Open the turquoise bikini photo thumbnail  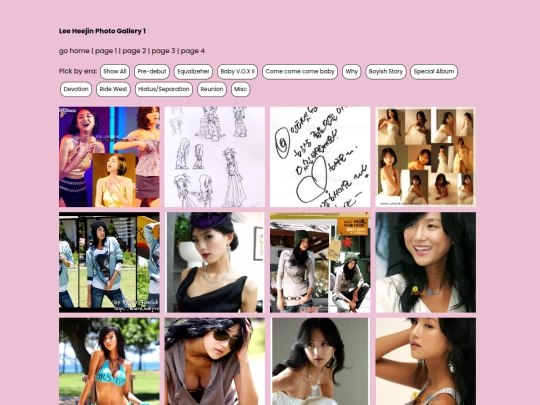point(109,361)
